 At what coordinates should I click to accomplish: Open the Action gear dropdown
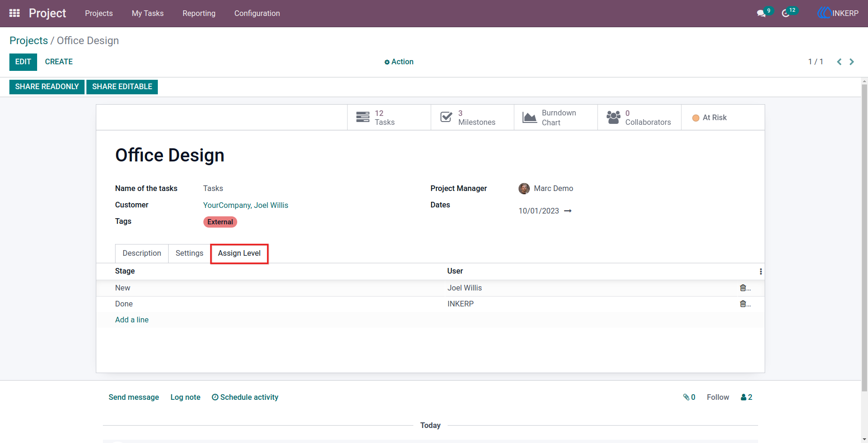tap(399, 61)
